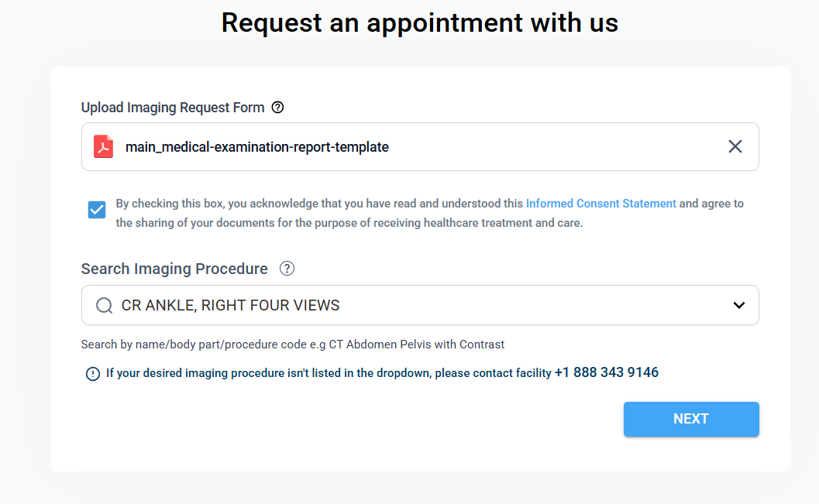Click the consent acknowledgement text paragraph
The width and height of the screenshot is (819, 504).
[349, 223]
